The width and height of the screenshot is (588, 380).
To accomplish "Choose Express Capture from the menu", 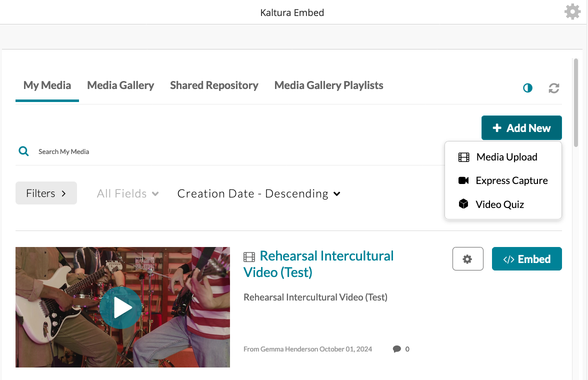I will click(x=503, y=180).
